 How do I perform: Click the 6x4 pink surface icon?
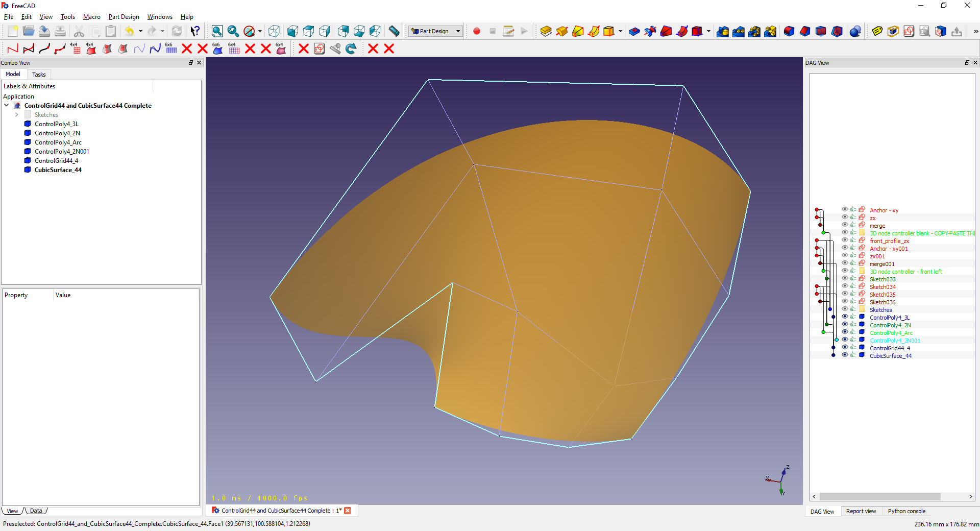click(281, 49)
